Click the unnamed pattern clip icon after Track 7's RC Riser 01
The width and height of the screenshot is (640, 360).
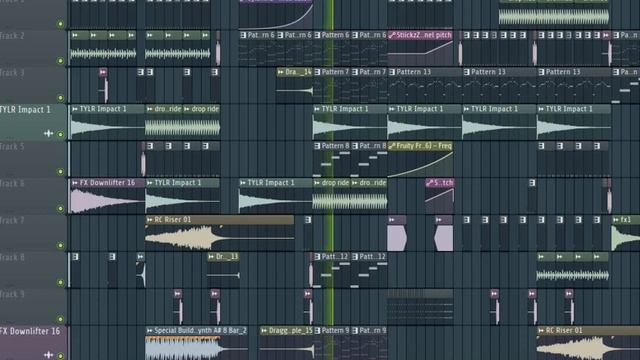[308, 220]
